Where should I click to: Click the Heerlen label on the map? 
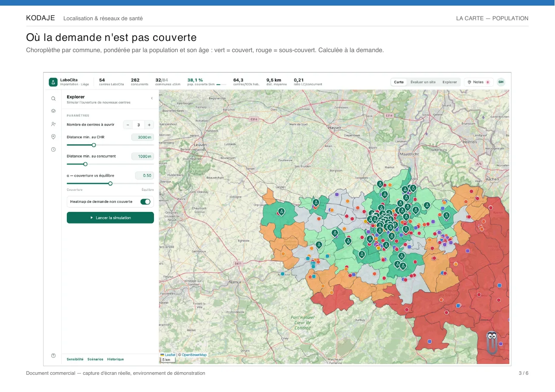coord(470,141)
